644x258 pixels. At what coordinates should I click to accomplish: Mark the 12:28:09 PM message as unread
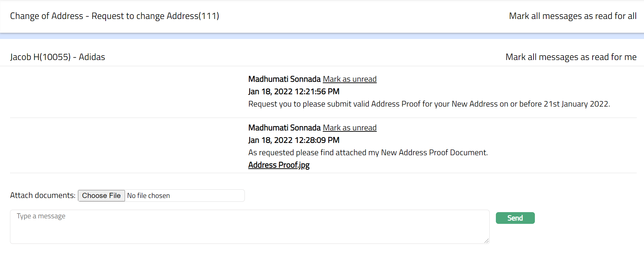coord(349,128)
